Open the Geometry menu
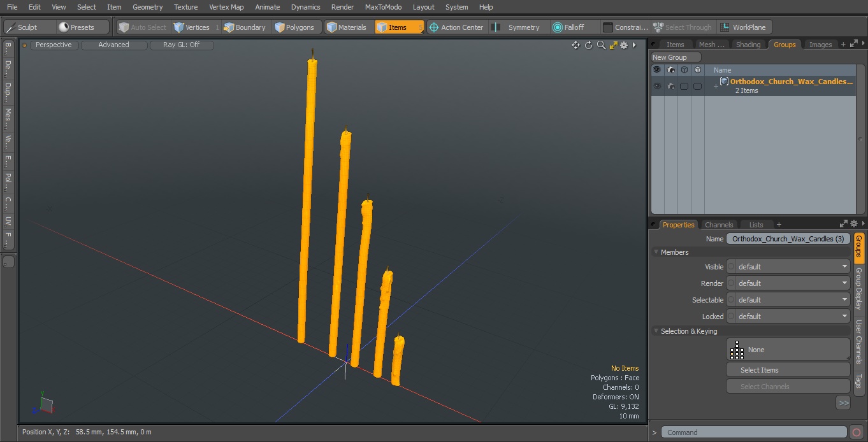 [147, 7]
